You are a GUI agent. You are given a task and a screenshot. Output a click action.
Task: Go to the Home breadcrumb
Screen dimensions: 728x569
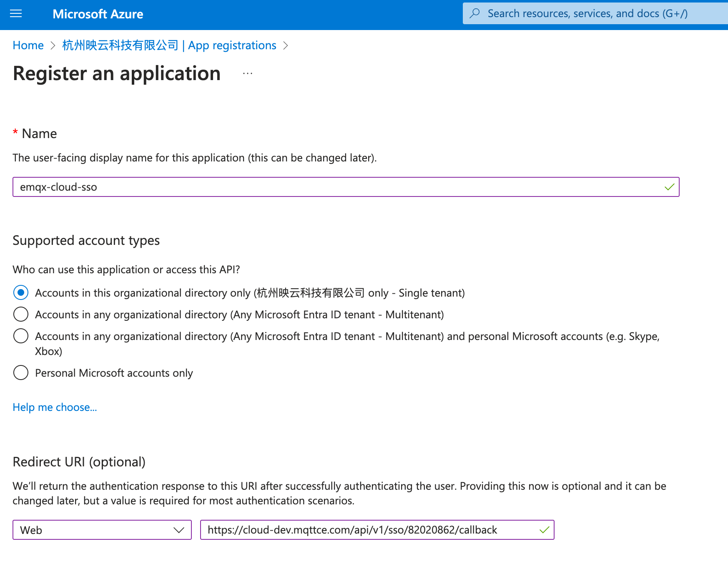pos(28,45)
